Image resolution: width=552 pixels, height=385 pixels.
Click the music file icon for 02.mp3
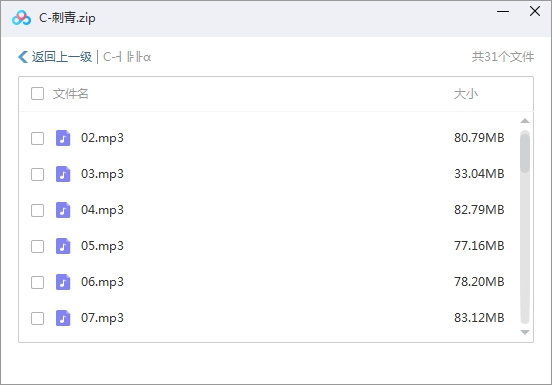pyautogui.click(x=63, y=138)
